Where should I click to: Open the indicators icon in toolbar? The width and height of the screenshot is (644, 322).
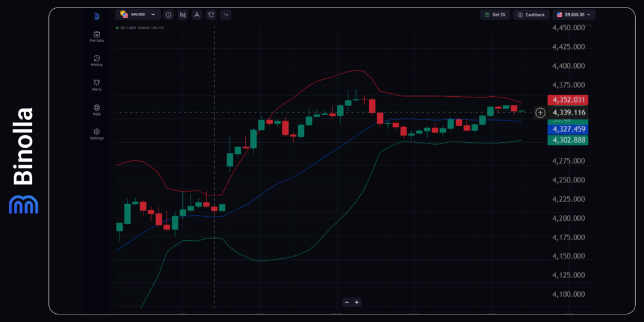click(211, 15)
